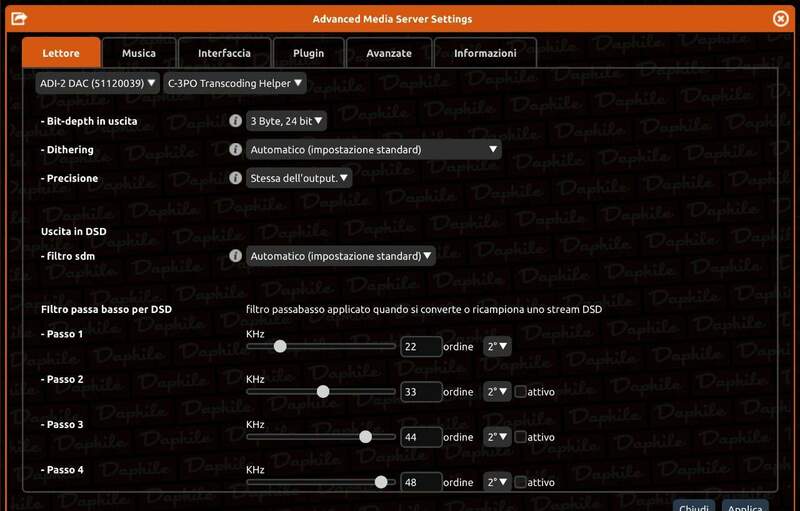Open the Dithering Automatico dropdown
800x511 pixels.
[373, 150]
